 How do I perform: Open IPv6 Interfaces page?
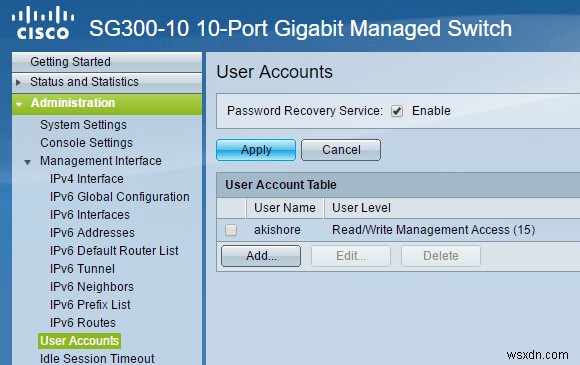(x=90, y=215)
